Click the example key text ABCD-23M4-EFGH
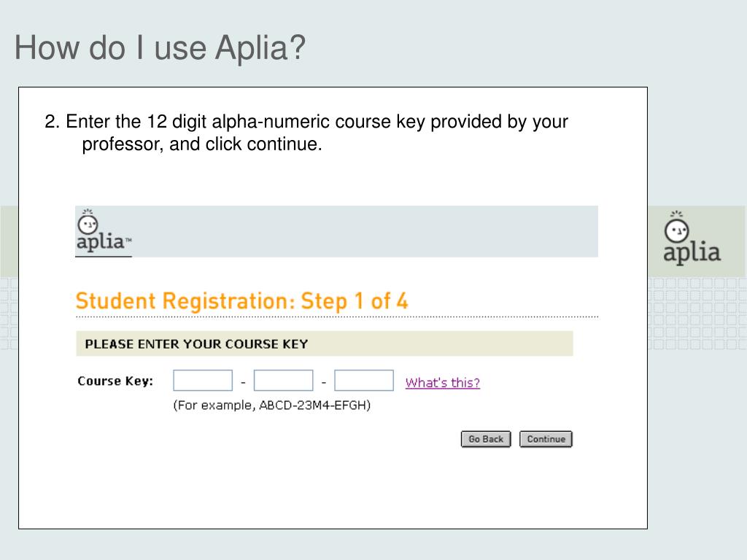Image resolution: width=747 pixels, height=560 pixels. (314, 405)
